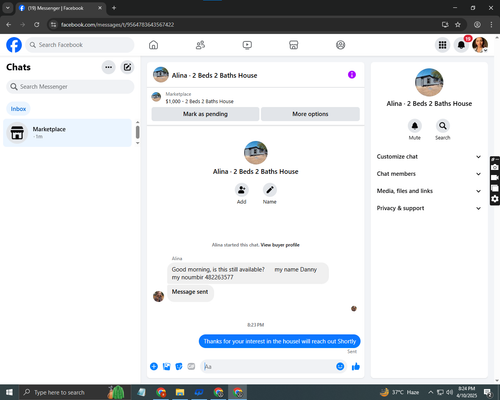
Task: Go to Facebook Home icon
Action: tap(153, 45)
